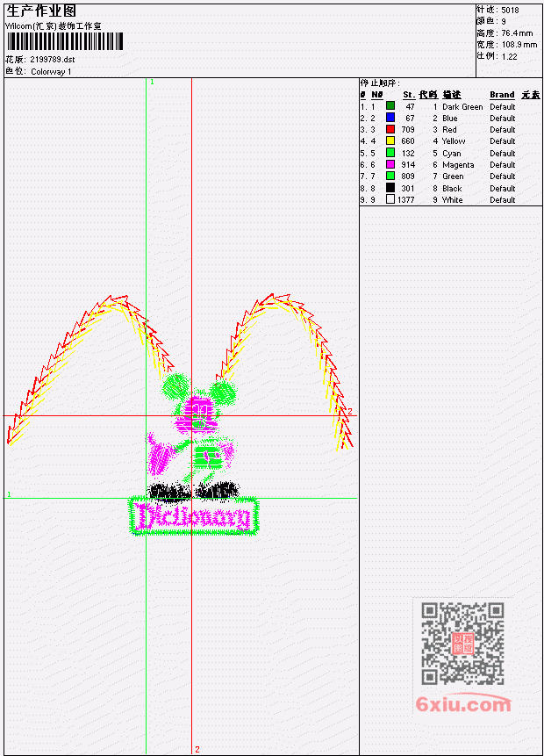The image size is (544, 756).
Task: Select the Black description text
Action: [452, 189]
